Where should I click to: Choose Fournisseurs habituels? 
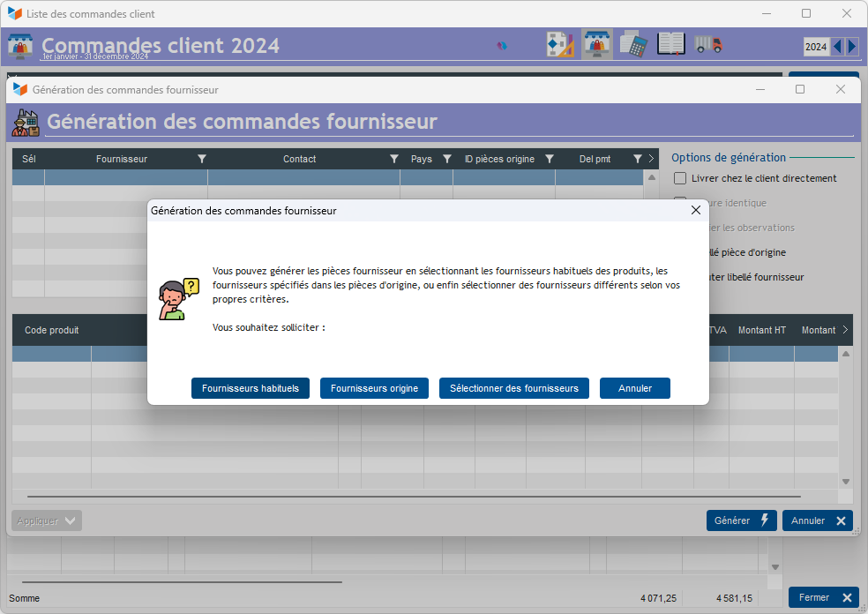(x=251, y=388)
